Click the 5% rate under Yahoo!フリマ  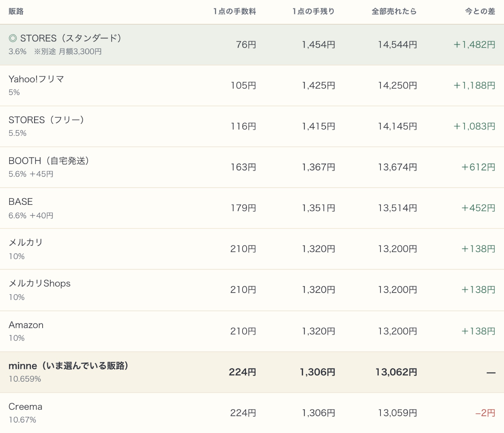(x=14, y=92)
